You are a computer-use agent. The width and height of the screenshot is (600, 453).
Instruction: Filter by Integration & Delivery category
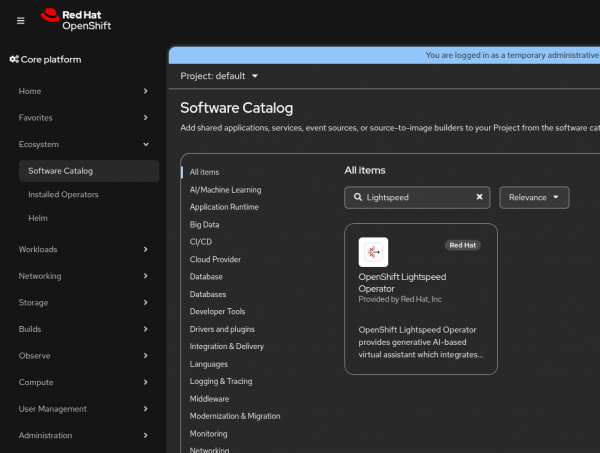point(227,346)
